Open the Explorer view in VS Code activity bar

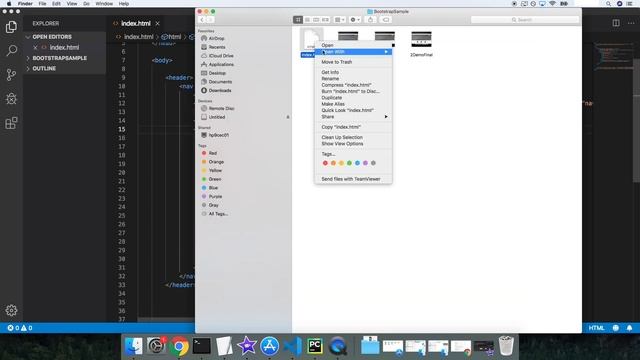pos(11,27)
